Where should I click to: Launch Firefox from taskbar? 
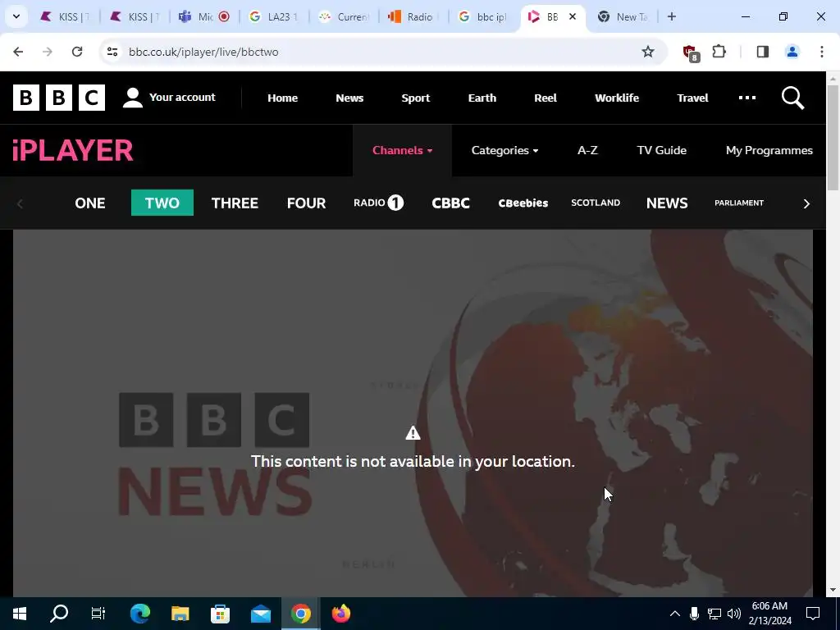pos(340,614)
